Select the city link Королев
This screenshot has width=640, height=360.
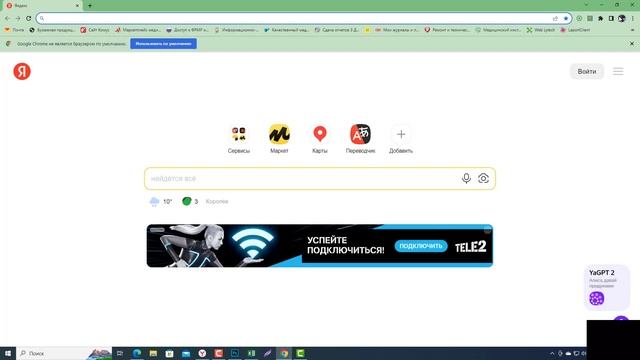click(217, 201)
